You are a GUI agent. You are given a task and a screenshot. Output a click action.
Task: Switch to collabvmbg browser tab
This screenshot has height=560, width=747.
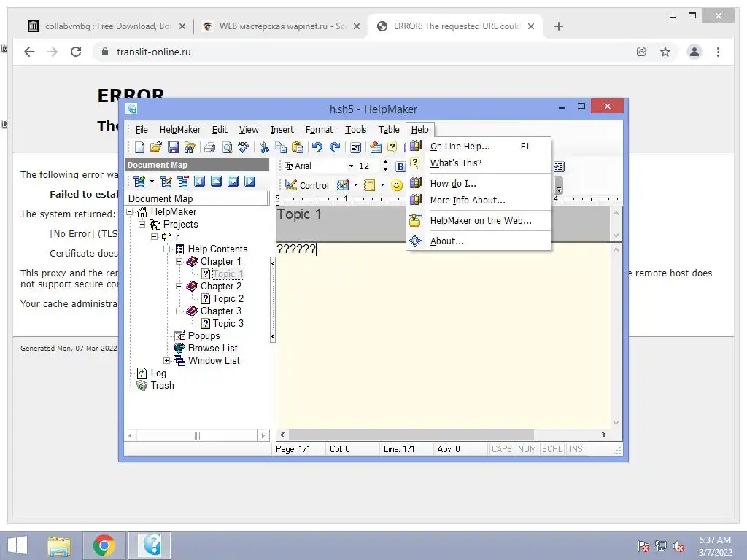pos(107,26)
